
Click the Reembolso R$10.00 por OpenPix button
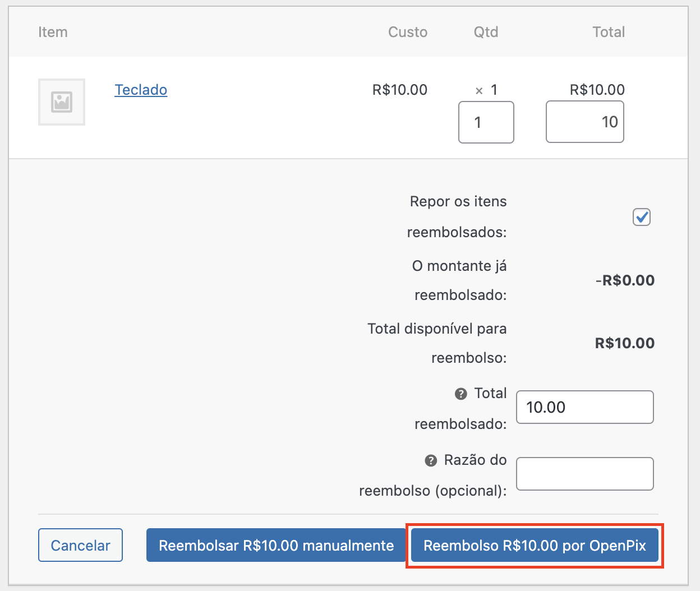(534, 544)
